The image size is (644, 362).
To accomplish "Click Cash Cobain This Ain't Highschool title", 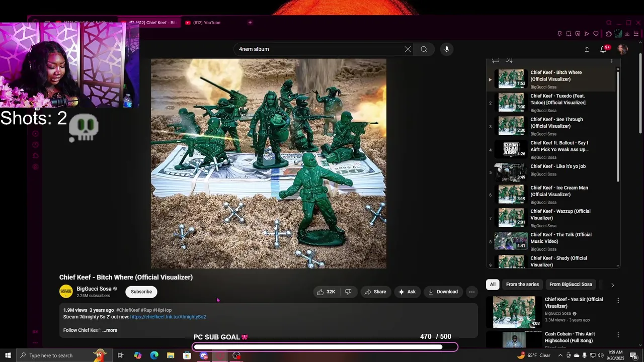I will tap(570, 337).
